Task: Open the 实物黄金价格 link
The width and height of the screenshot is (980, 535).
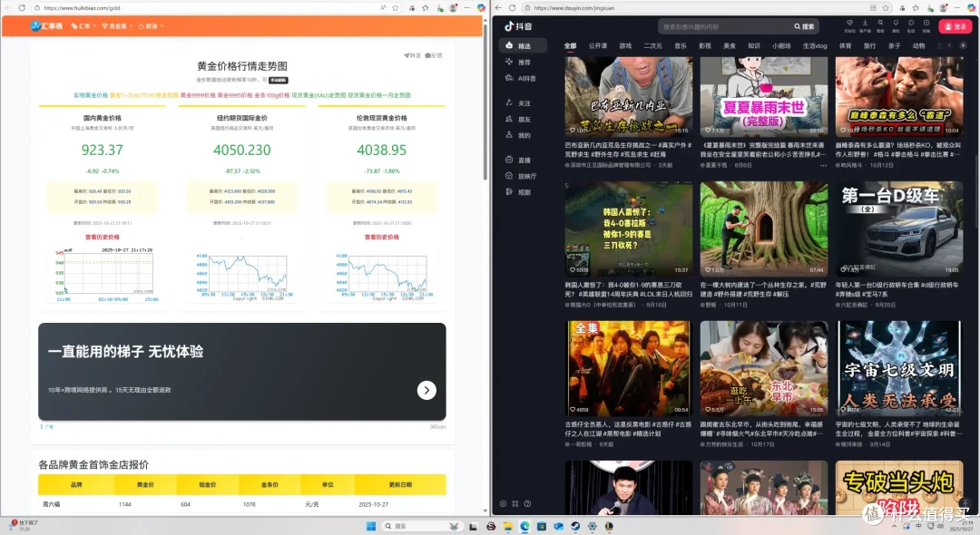Action: [x=91, y=95]
